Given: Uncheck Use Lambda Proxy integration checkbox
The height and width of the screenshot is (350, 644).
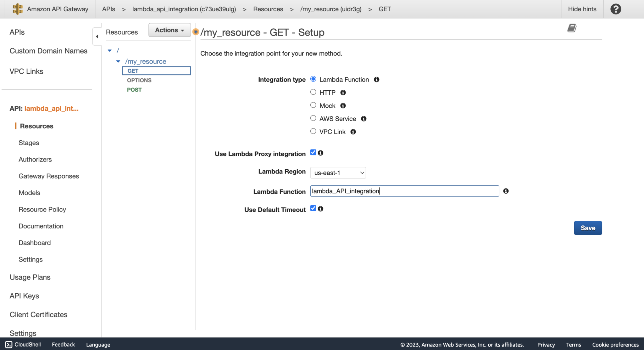Looking at the screenshot, I should click(x=313, y=152).
